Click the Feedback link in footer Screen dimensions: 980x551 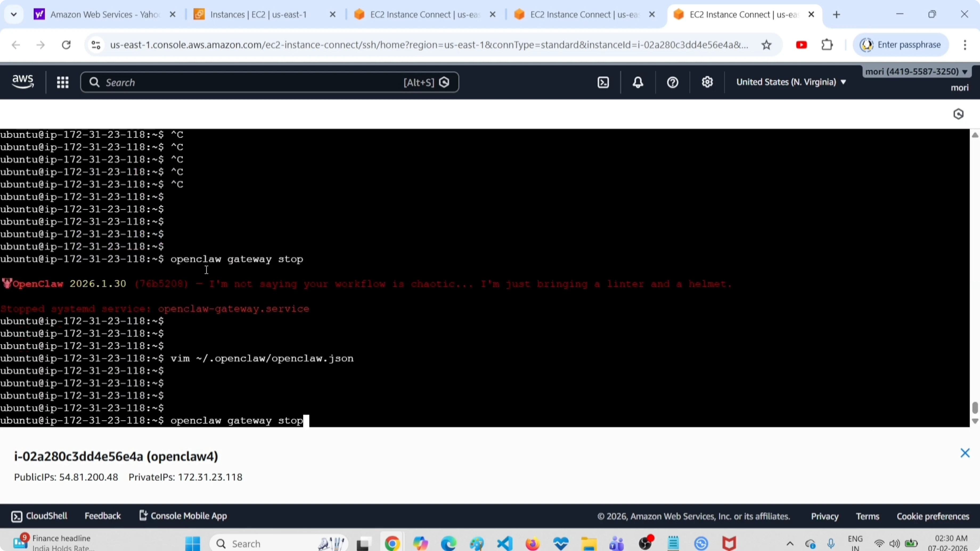coord(102,516)
